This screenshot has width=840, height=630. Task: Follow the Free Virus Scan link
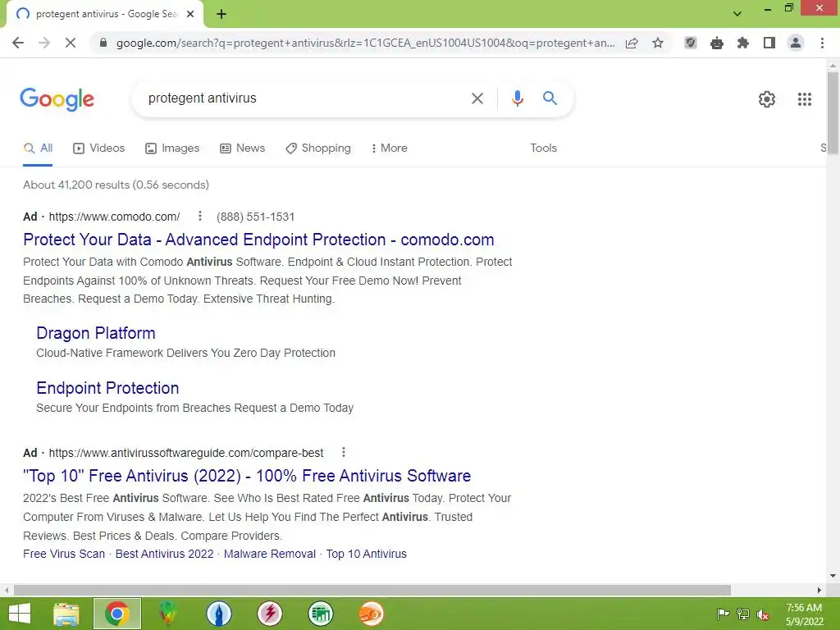click(64, 554)
